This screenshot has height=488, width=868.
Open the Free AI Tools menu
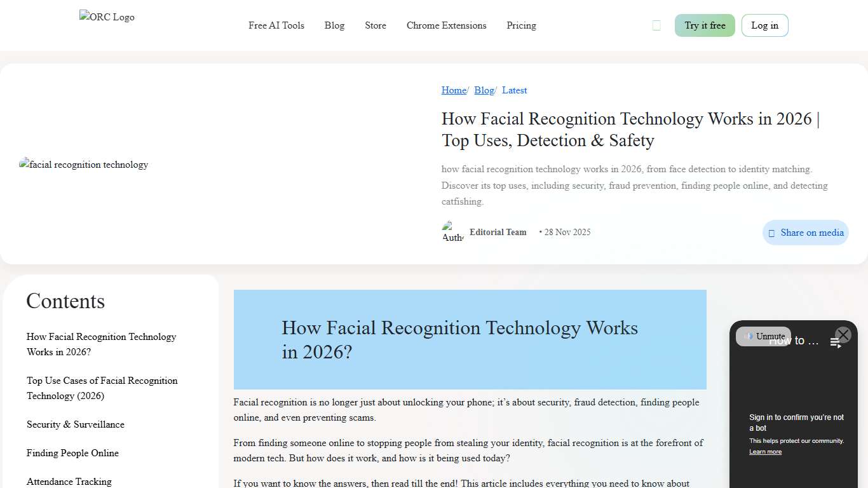coord(276,25)
